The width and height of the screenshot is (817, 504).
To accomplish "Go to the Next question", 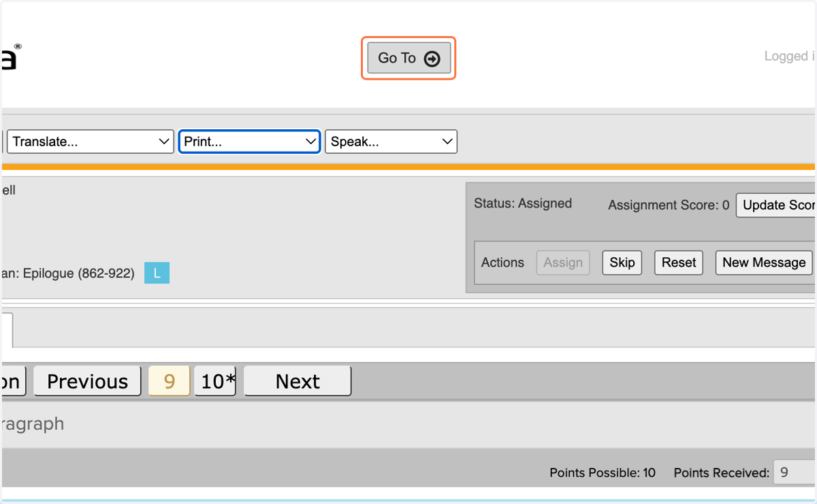I will tap(298, 381).
